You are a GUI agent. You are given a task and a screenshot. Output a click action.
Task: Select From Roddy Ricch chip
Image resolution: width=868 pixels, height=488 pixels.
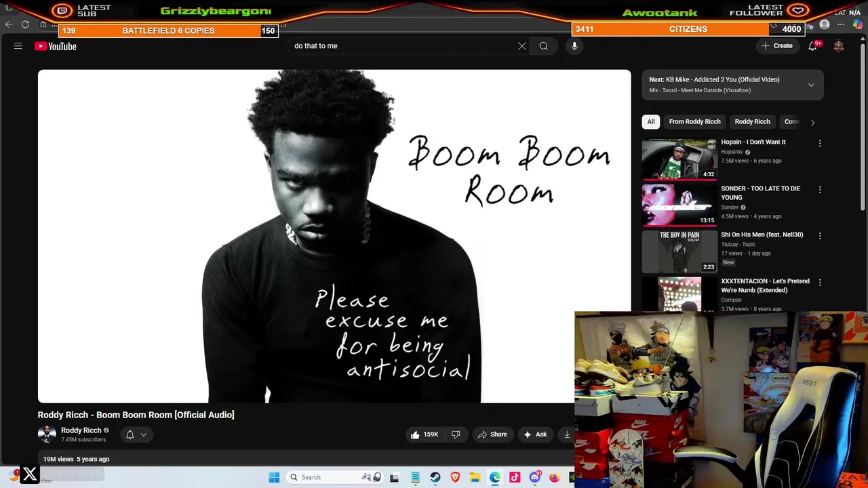(x=694, y=122)
